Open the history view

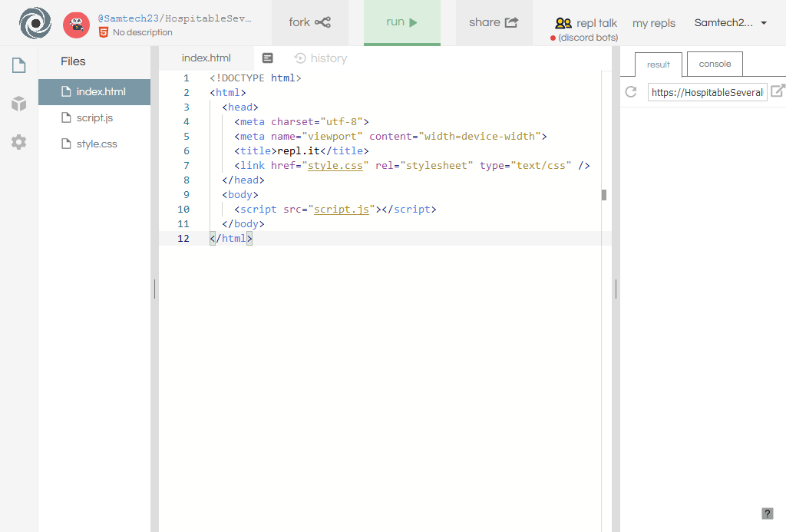pos(321,58)
